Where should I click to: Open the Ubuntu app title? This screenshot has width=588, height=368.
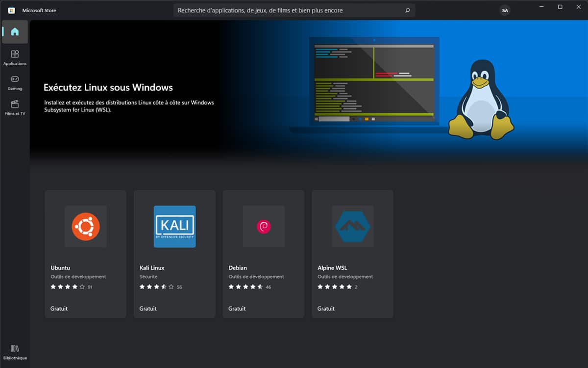[60, 268]
